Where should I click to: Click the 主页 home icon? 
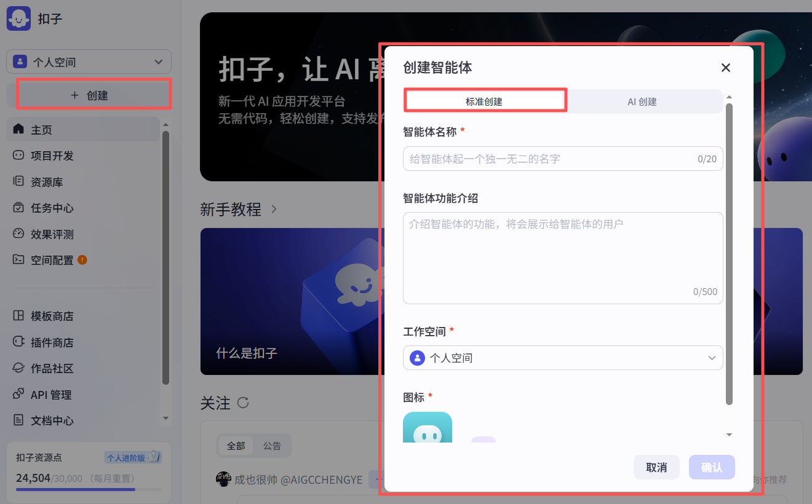tap(18, 129)
